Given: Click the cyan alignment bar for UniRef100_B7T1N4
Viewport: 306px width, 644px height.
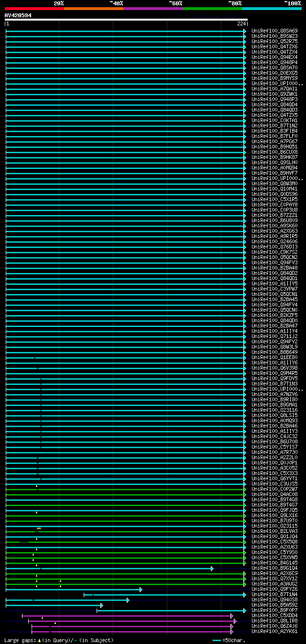Looking at the screenshot, I should click(x=165, y=595).
